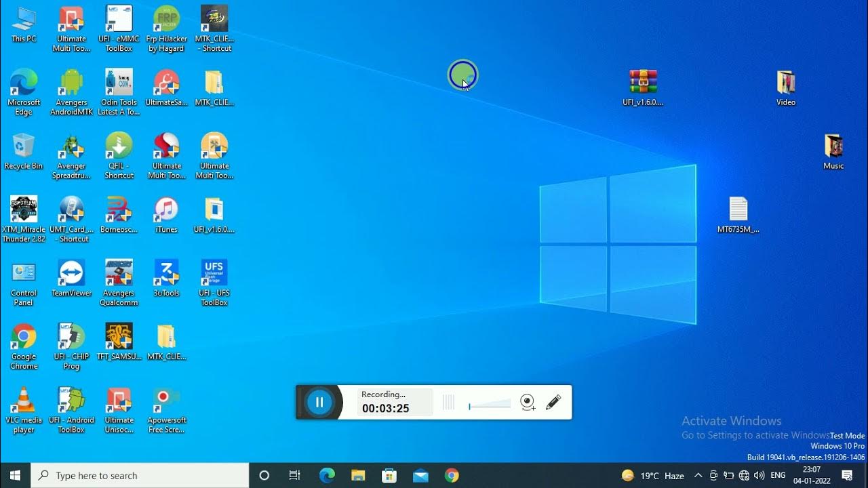Viewport: 868px width, 488px height.
Task: Click the recording timer 00:03:25 display
Action: 385,409
